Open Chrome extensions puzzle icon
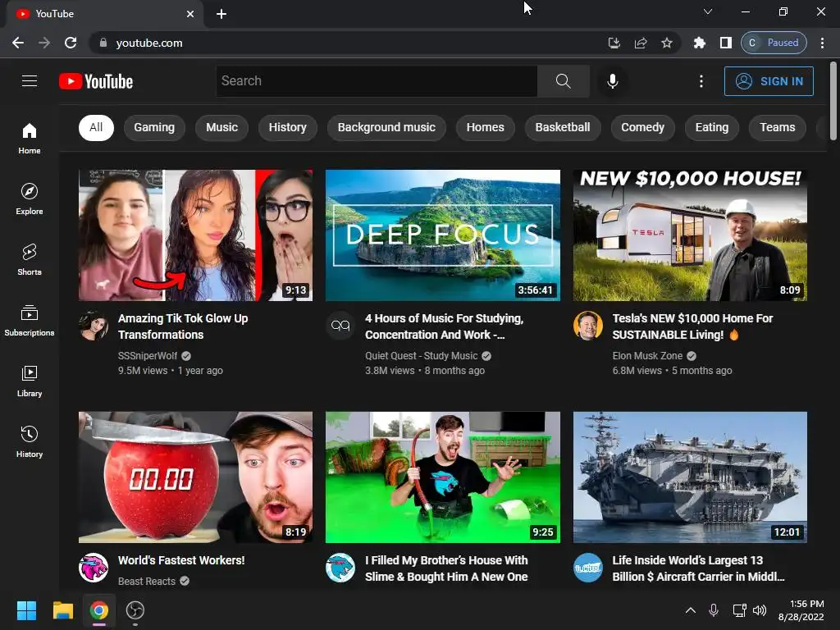Viewport: 840px width, 630px height. (699, 43)
